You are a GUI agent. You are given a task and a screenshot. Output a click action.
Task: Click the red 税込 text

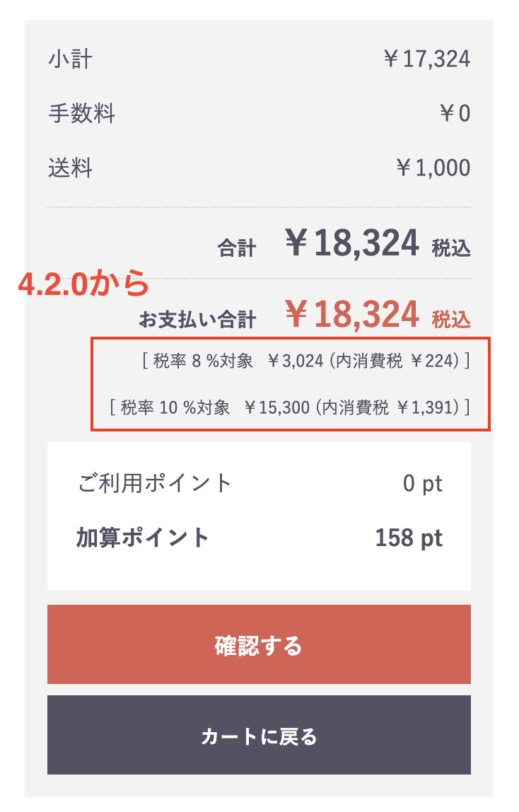[x=451, y=320]
